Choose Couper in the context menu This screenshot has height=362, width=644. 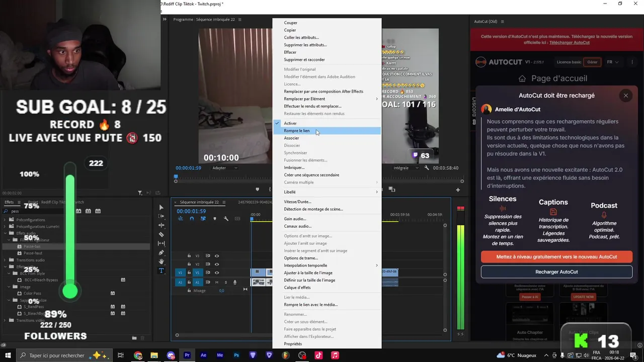click(x=327, y=23)
